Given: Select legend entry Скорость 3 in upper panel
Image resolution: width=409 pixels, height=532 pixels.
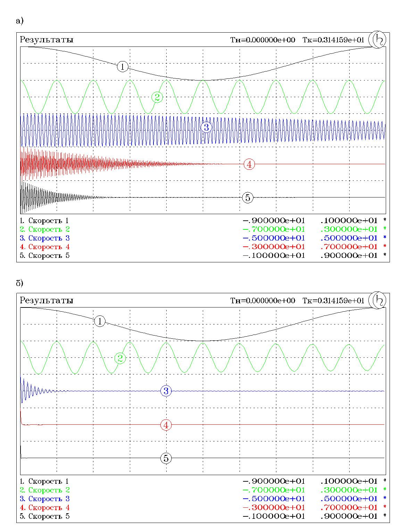Looking at the screenshot, I should pos(45,238).
